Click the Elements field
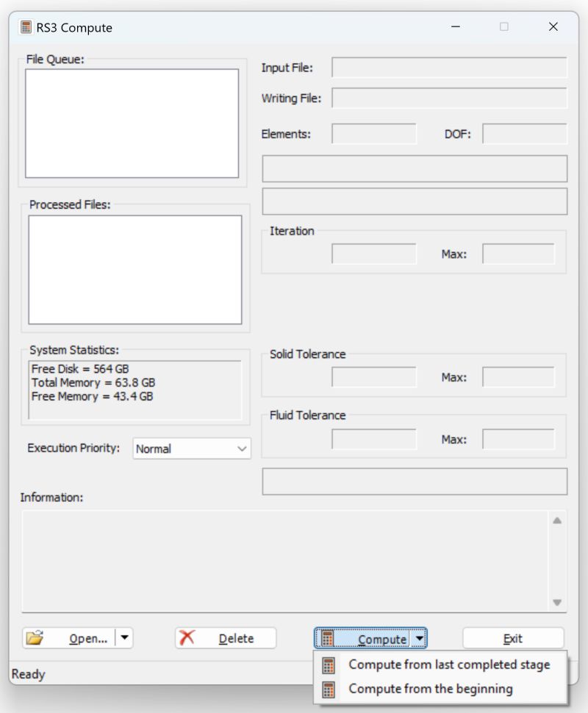Image resolution: width=588 pixels, height=713 pixels. (x=374, y=134)
